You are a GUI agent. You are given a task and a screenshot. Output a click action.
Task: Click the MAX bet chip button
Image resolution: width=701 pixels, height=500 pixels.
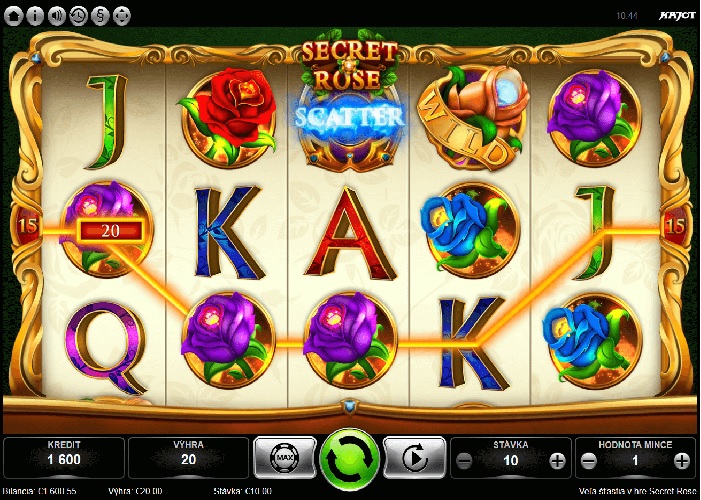point(285,458)
